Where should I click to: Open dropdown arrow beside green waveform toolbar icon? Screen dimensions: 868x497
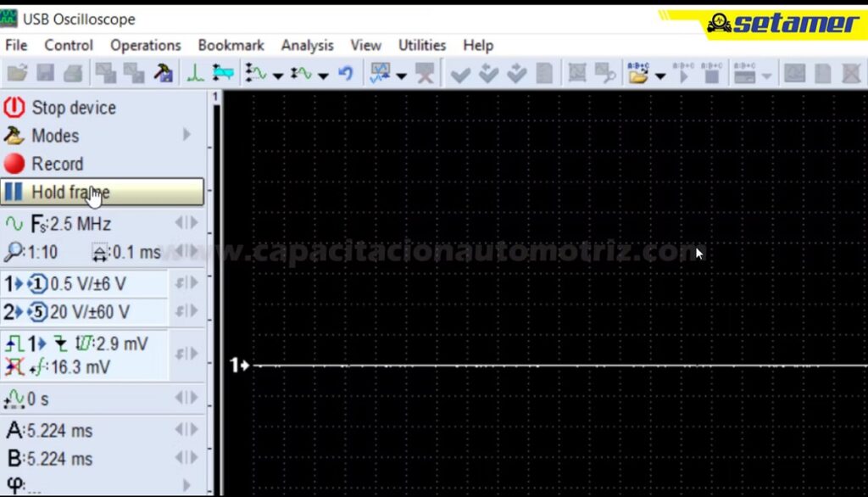pyautogui.click(x=278, y=75)
